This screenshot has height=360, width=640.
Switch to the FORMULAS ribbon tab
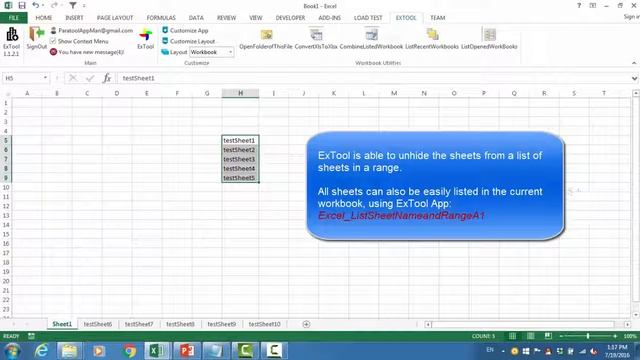(x=161, y=18)
